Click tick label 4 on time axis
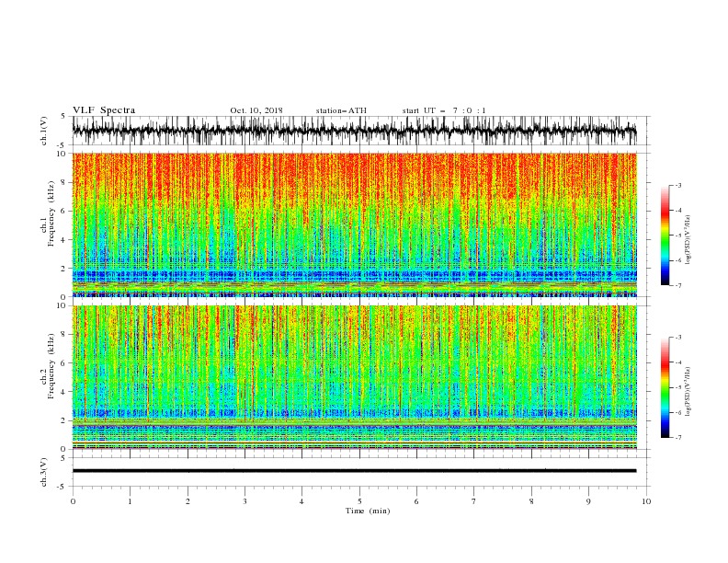The width and height of the screenshot is (728, 563). 301,501
